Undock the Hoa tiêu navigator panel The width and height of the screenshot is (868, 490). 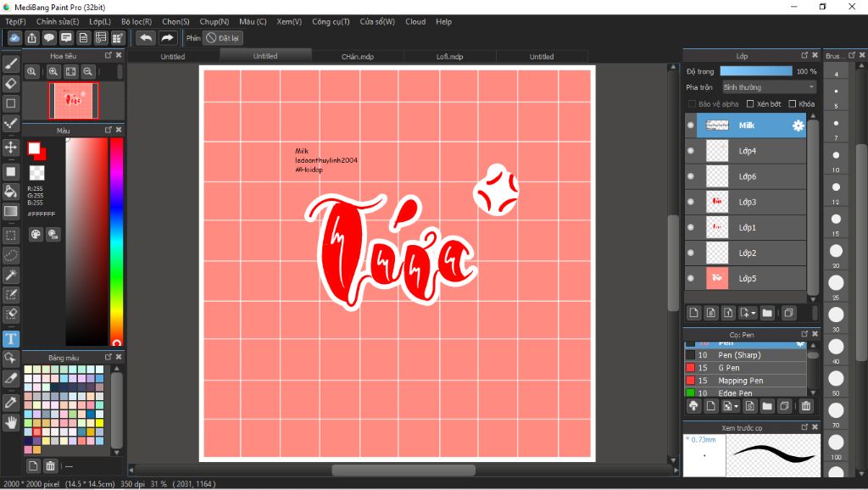point(108,55)
